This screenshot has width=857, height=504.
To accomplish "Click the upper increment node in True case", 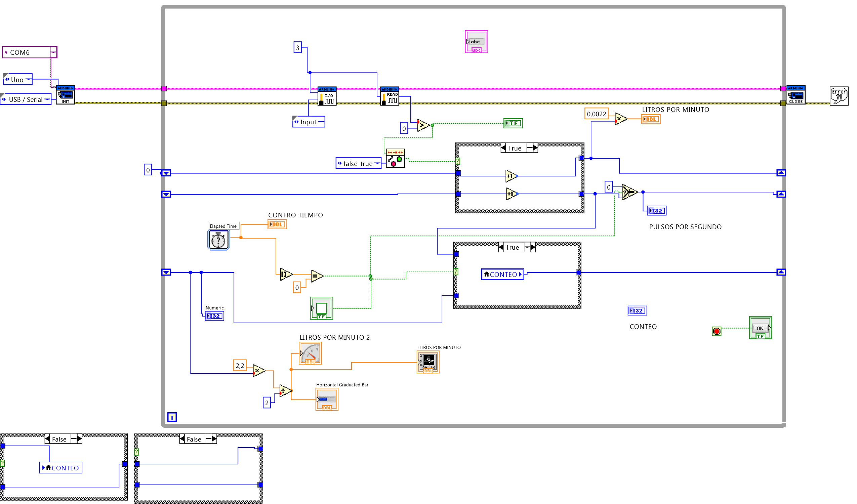I will 512,176.
